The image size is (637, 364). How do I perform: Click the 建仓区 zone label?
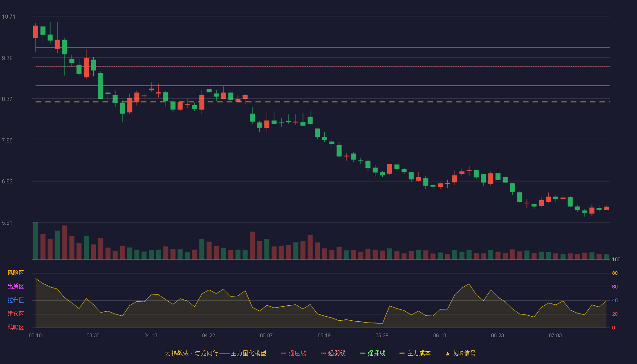click(15, 314)
